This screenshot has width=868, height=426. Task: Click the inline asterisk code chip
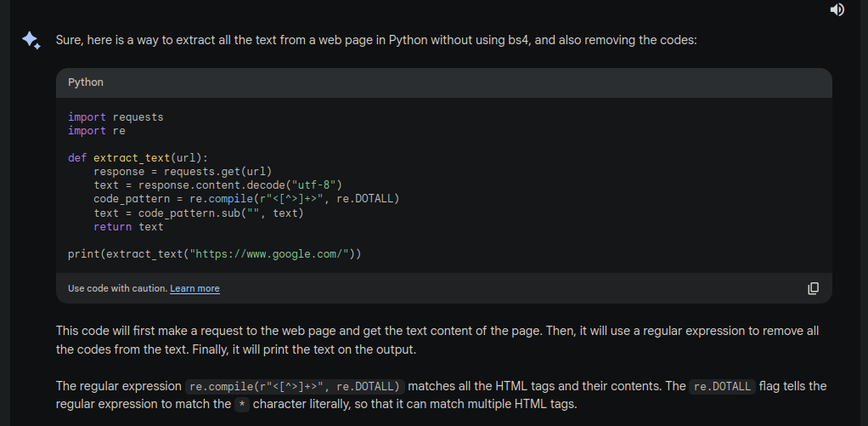(x=242, y=404)
